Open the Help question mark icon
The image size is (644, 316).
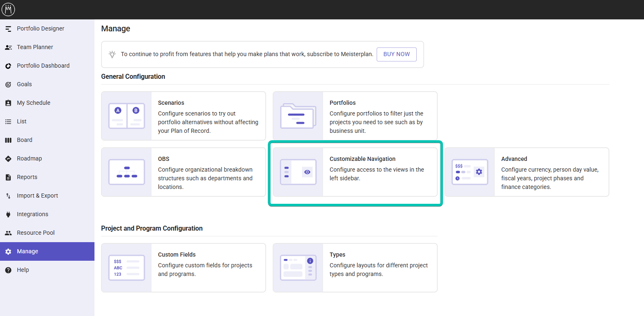coord(8,270)
